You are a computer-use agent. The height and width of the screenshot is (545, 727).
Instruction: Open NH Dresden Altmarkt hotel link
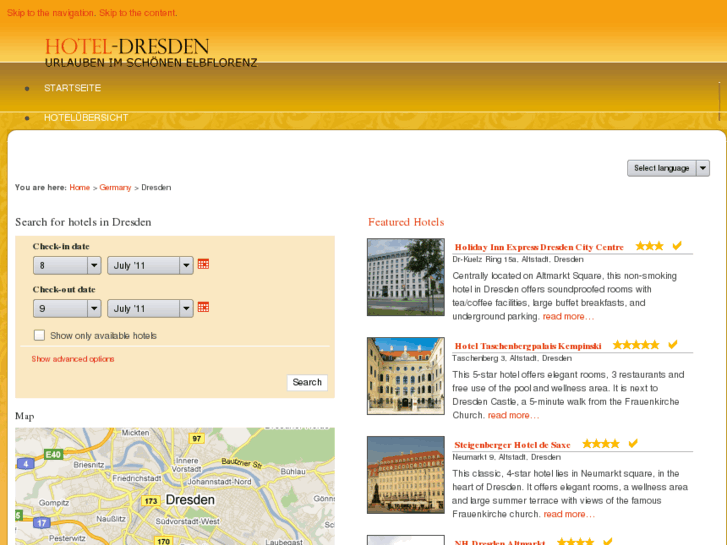tap(500, 542)
